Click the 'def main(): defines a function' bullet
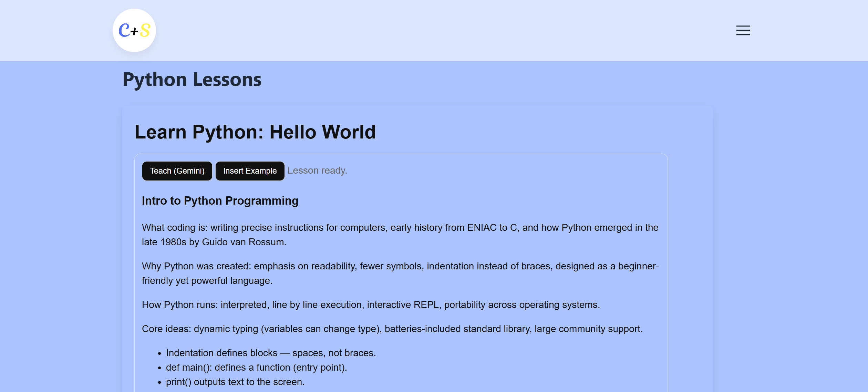 pyautogui.click(x=256, y=368)
